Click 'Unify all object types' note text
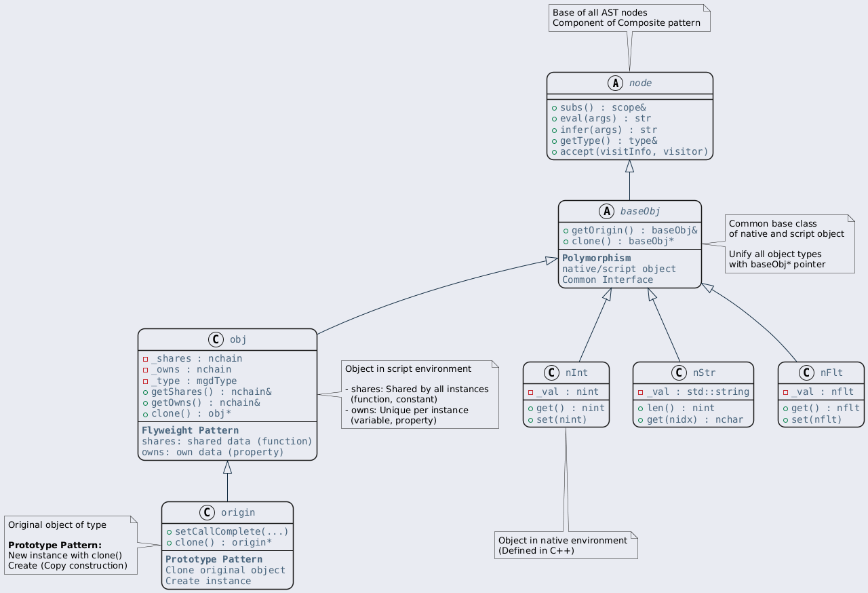The image size is (868, 593). [x=774, y=254]
